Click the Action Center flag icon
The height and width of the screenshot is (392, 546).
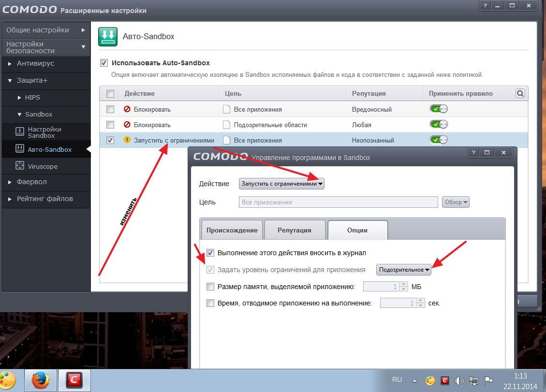pyautogui.click(x=488, y=380)
